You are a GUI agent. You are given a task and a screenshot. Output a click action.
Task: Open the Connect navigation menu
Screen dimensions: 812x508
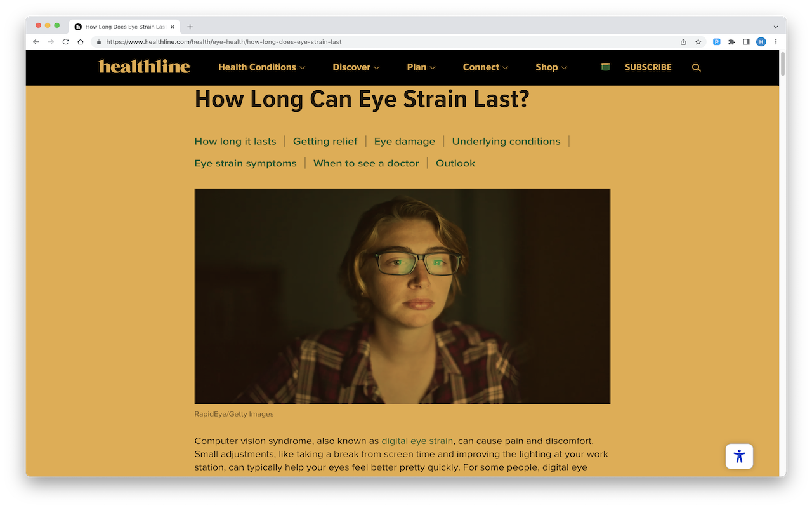click(485, 67)
